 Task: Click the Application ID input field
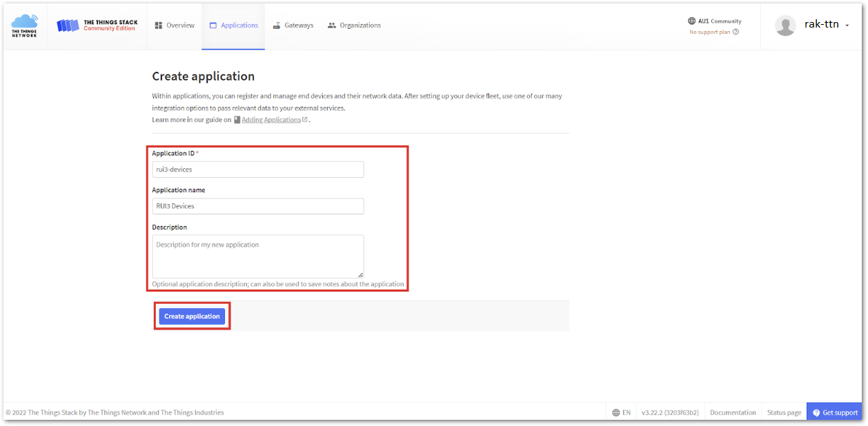(x=257, y=170)
